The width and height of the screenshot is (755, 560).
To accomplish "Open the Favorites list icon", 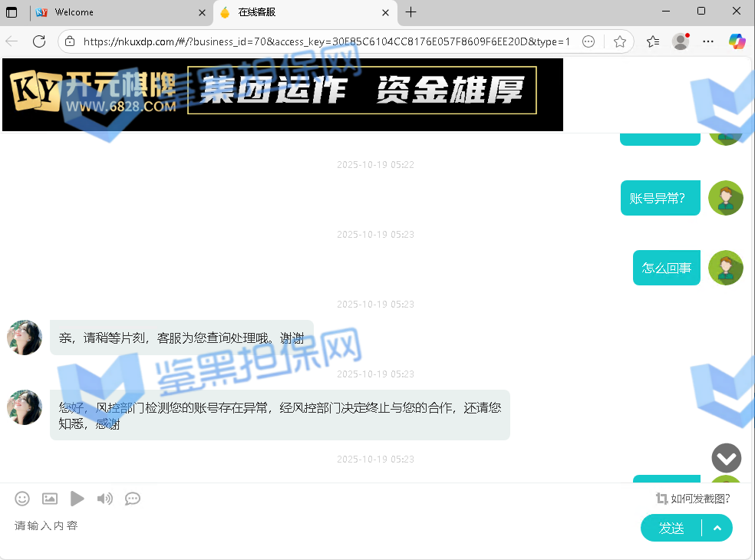I will (x=653, y=41).
